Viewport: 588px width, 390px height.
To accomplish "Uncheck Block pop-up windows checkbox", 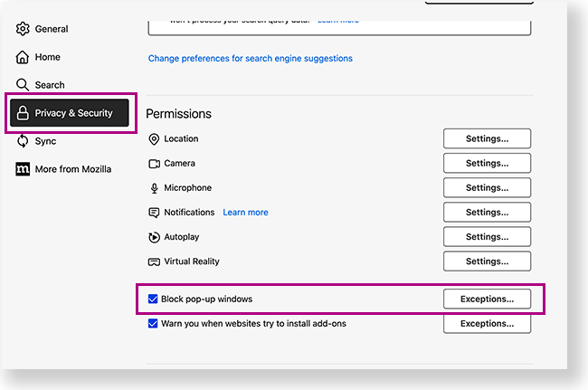I will point(153,299).
